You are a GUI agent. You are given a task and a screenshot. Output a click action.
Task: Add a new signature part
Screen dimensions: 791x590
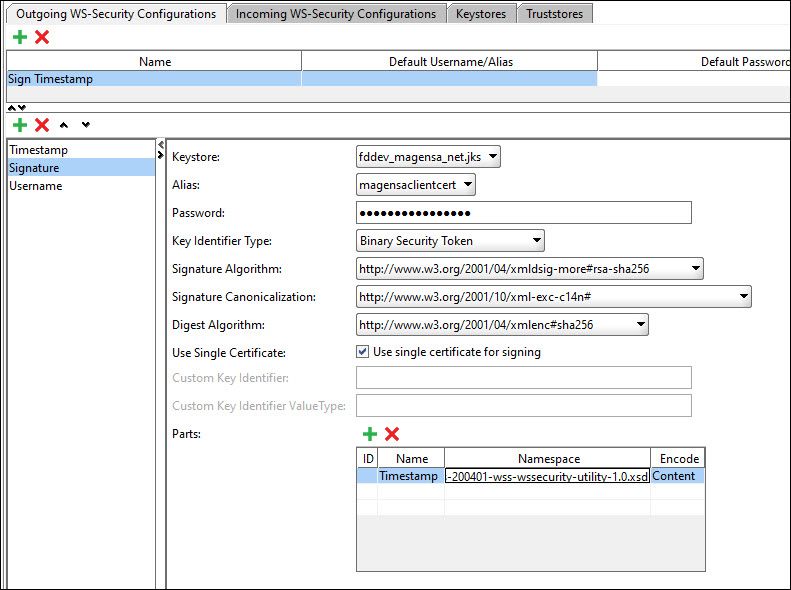[x=369, y=434]
